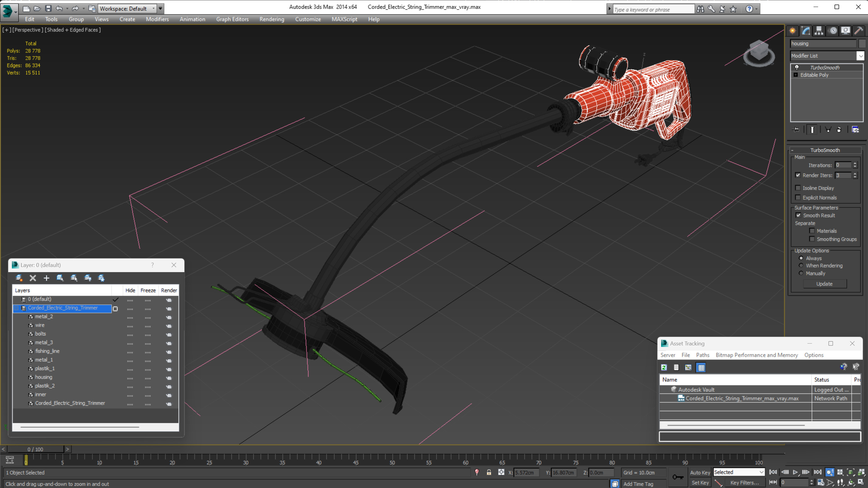Click the Play Animation button

pyautogui.click(x=795, y=472)
